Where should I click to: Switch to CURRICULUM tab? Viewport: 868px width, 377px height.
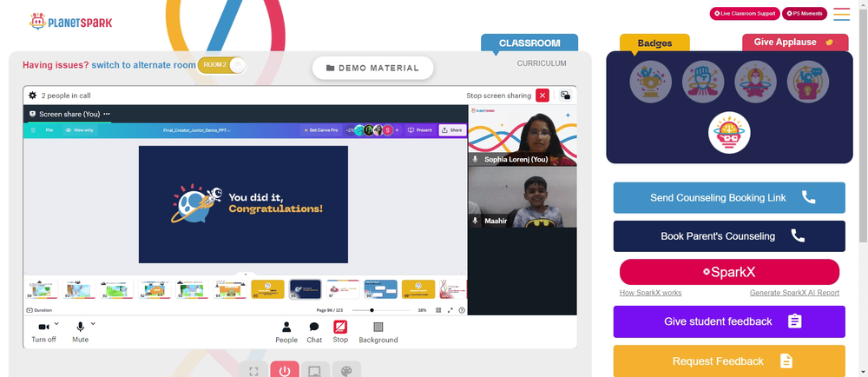(x=542, y=63)
